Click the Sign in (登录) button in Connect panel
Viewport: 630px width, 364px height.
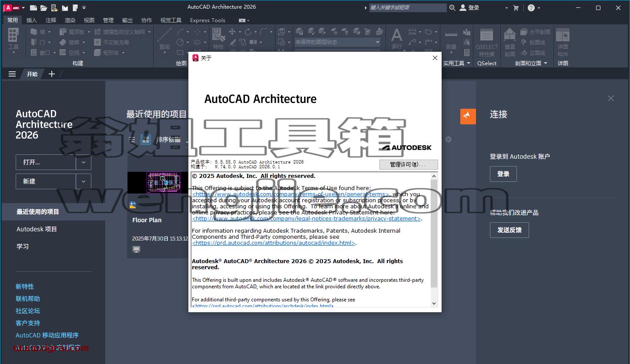pos(503,174)
